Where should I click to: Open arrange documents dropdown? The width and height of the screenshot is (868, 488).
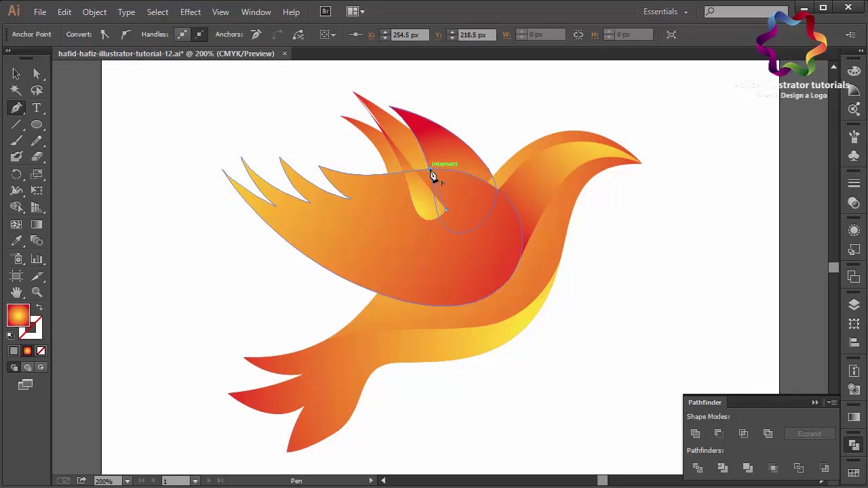355,12
